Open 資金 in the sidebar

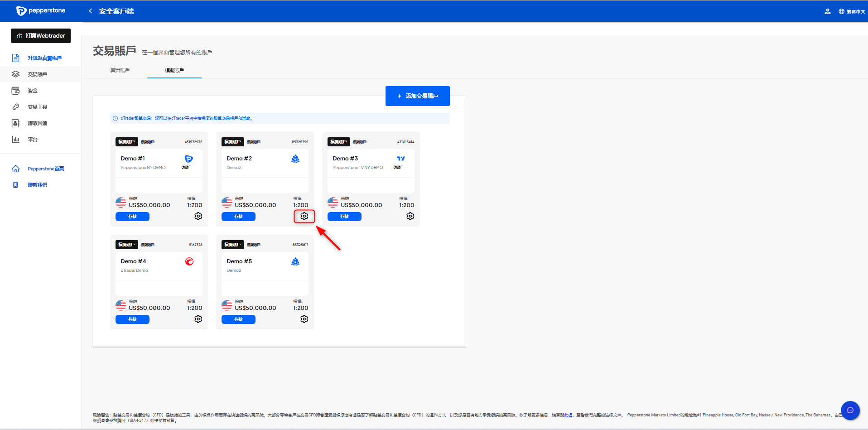pos(33,91)
